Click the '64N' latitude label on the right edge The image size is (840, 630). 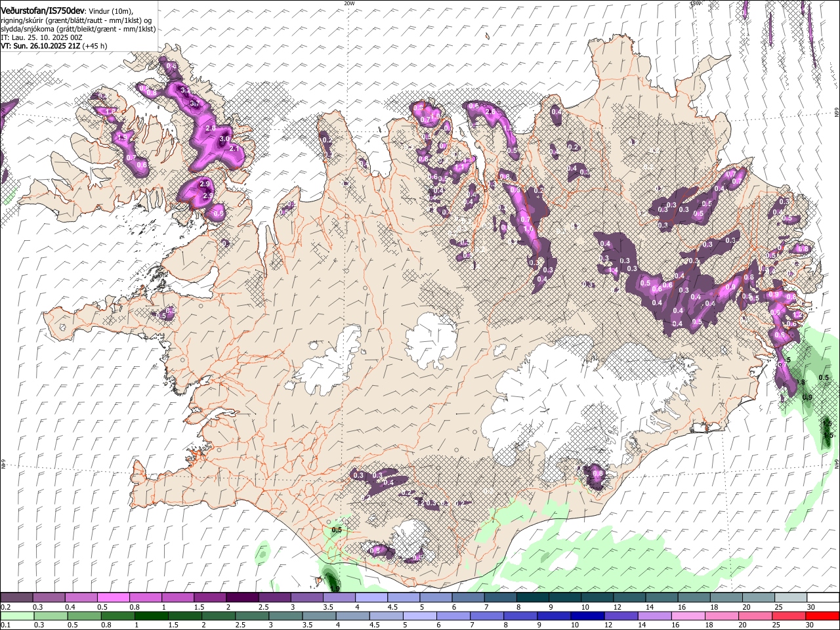pos(836,463)
